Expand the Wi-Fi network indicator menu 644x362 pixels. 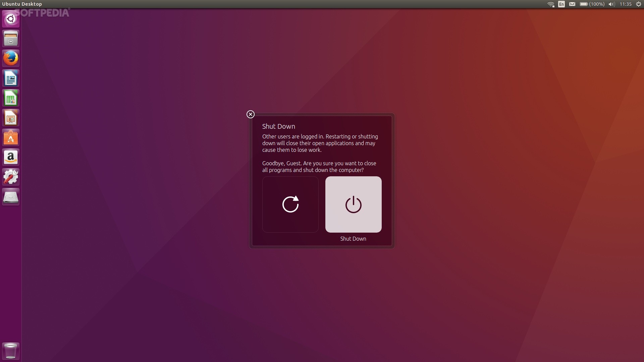pyautogui.click(x=551, y=4)
